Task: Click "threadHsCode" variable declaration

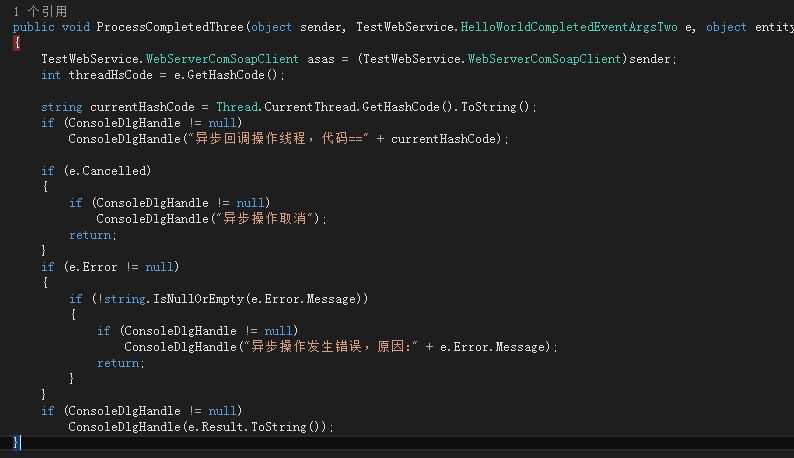Action: click(x=110, y=75)
